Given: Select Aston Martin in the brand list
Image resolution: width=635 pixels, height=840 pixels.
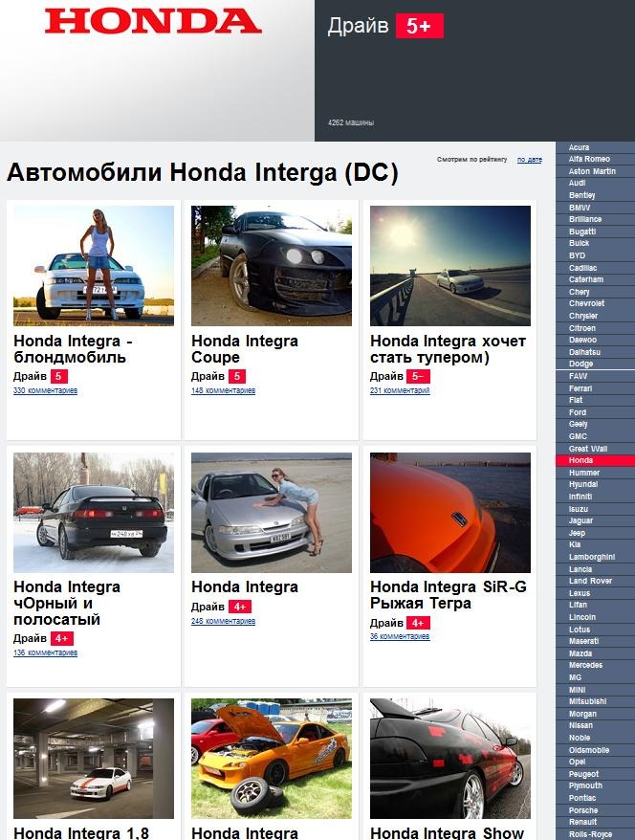Looking at the screenshot, I should point(592,171).
